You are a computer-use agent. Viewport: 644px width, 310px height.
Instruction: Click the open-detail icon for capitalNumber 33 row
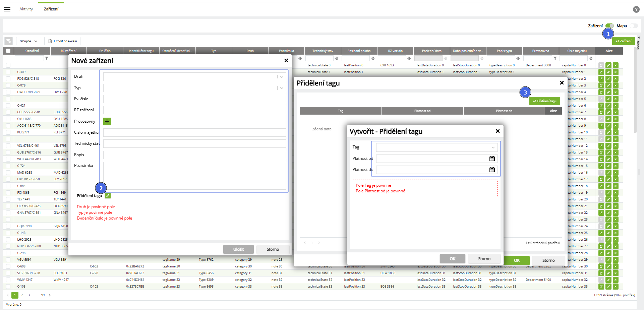601,287
